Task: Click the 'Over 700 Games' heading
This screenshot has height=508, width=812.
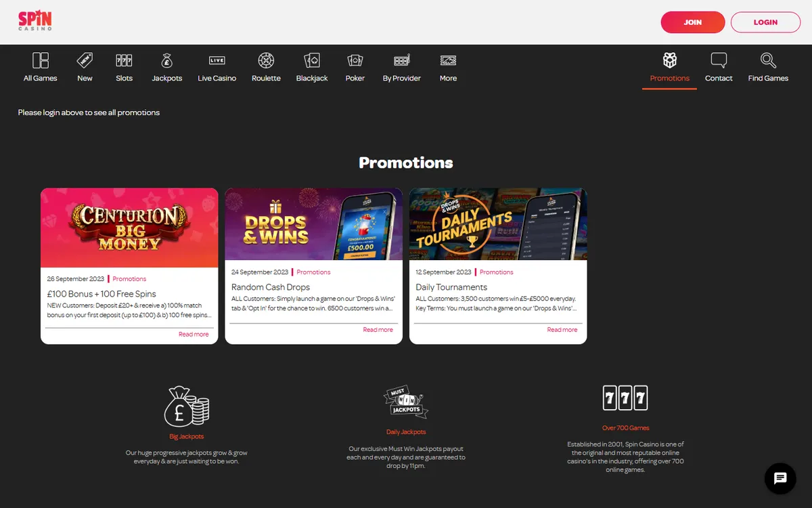Action: click(625, 428)
